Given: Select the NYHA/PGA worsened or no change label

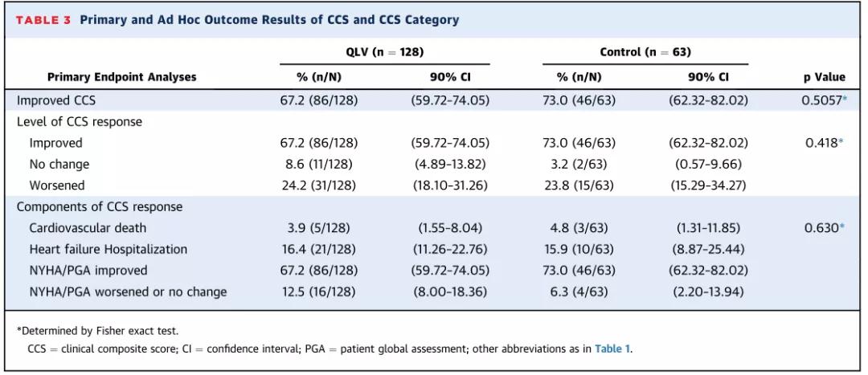Looking at the screenshot, I should pyautogui.click(x=128, y=291).
